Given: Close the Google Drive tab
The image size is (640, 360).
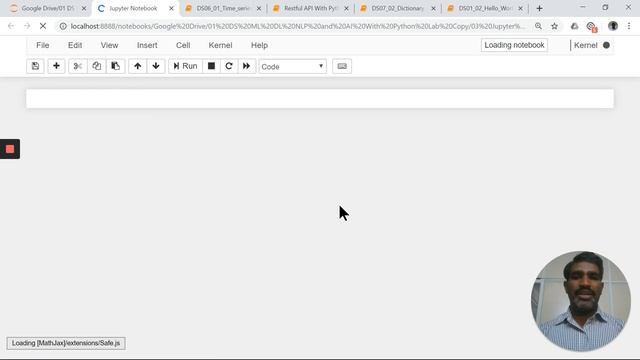Looking at the screenshot, I should [x=84, y=8].
